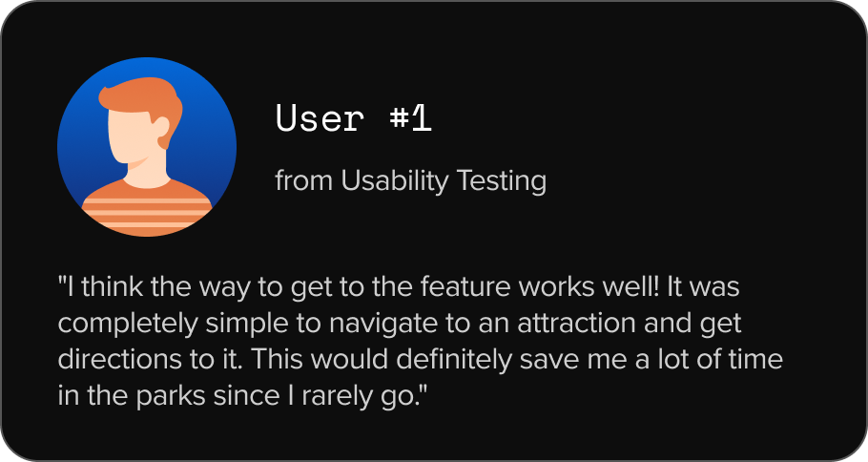The image size is (868, 462).
Task: Select the quote line starting "I think the way"
Action: (x=399, y=287)
